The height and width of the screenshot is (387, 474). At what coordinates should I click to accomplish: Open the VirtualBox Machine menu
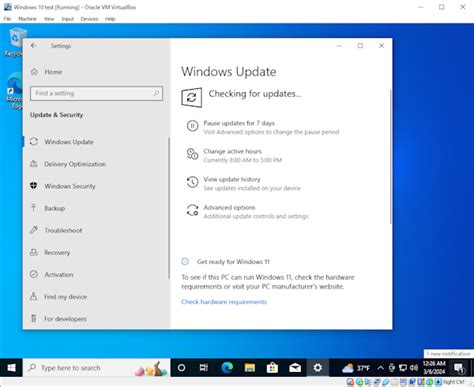(27, 19)
